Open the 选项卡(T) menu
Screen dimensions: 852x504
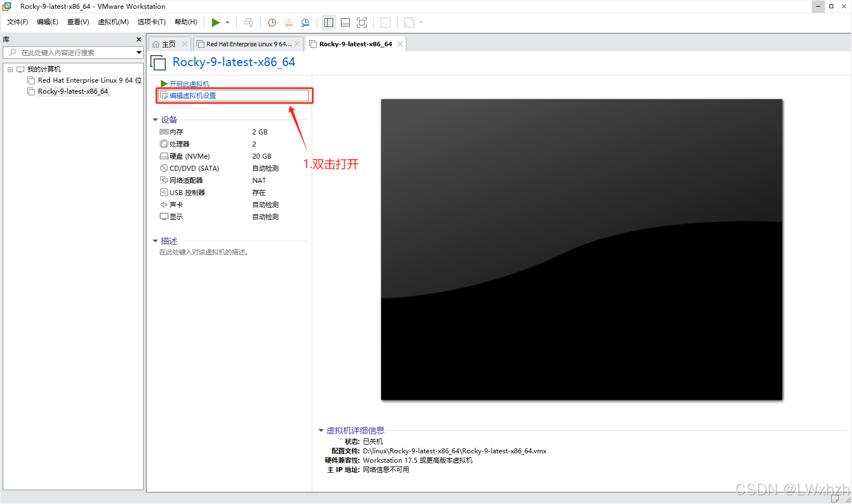(x=151, y=22)
